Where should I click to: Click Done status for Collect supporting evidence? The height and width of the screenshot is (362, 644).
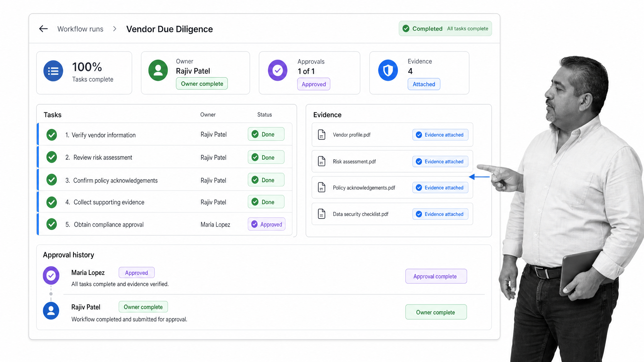click(266, 202)
